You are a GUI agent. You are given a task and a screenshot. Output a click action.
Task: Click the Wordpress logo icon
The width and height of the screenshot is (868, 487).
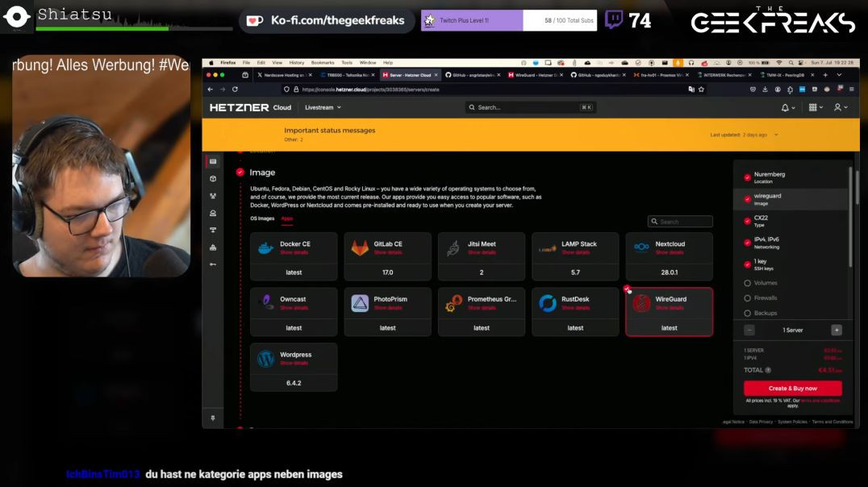tap(265, 359)
